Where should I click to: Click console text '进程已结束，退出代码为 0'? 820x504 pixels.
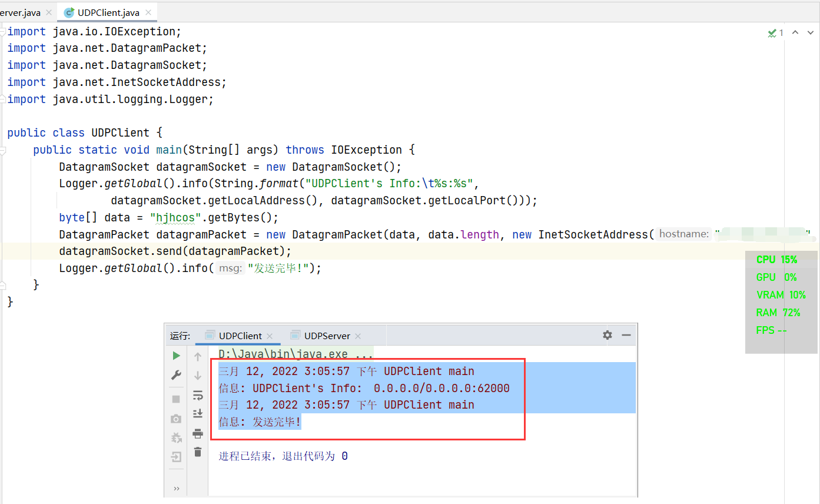pos(283,456)
